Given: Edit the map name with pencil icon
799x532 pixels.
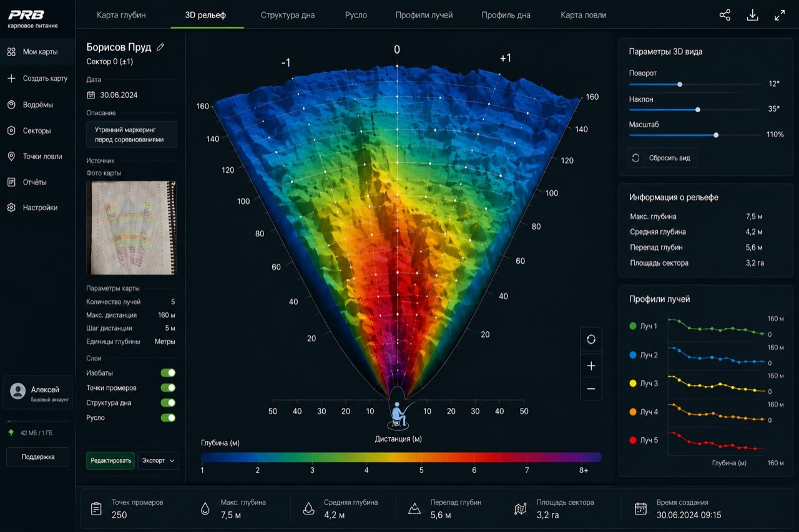Looking at the screenshot, I should tap(160, 47).
